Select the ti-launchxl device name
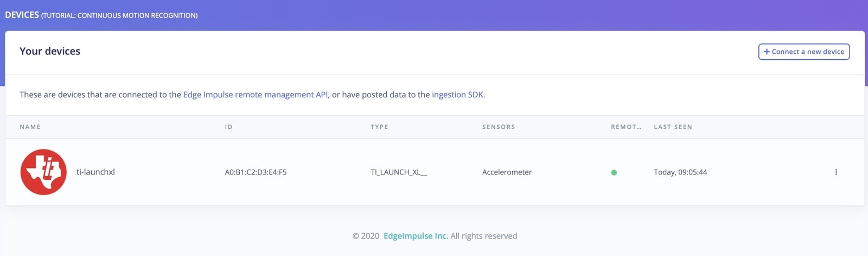Screen dimensions: 868x256 (95, 172)
